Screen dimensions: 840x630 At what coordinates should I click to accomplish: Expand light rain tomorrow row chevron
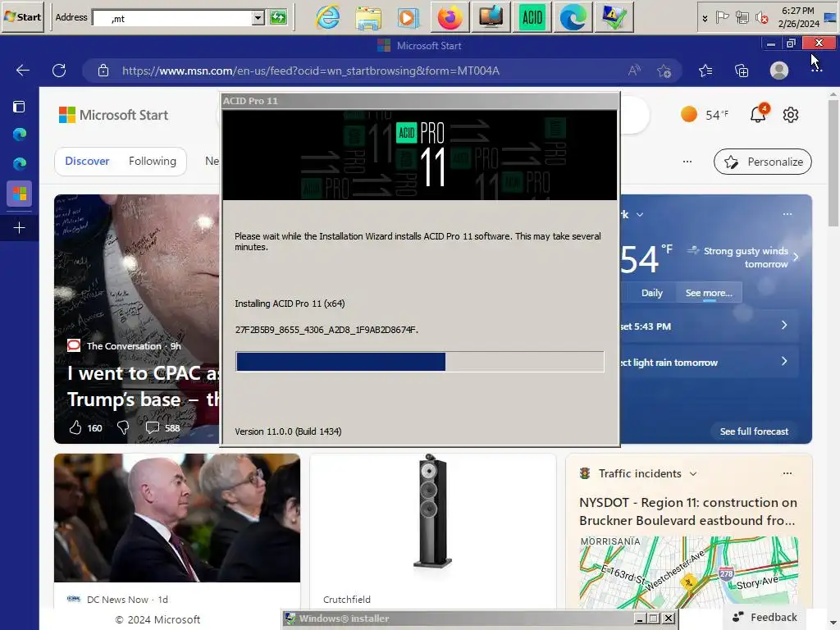point(784,361)
